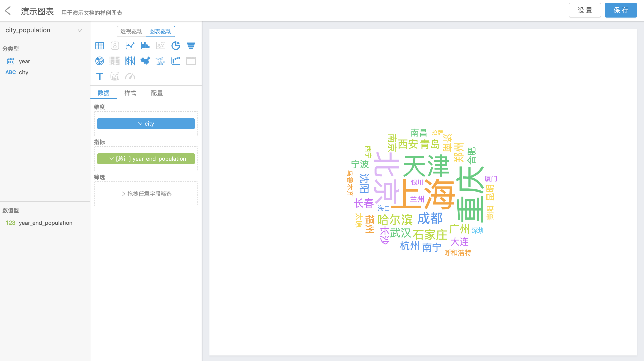Switch to 图表驱动 mode
The image size is (644, 361).
click(x=160, y=31)
